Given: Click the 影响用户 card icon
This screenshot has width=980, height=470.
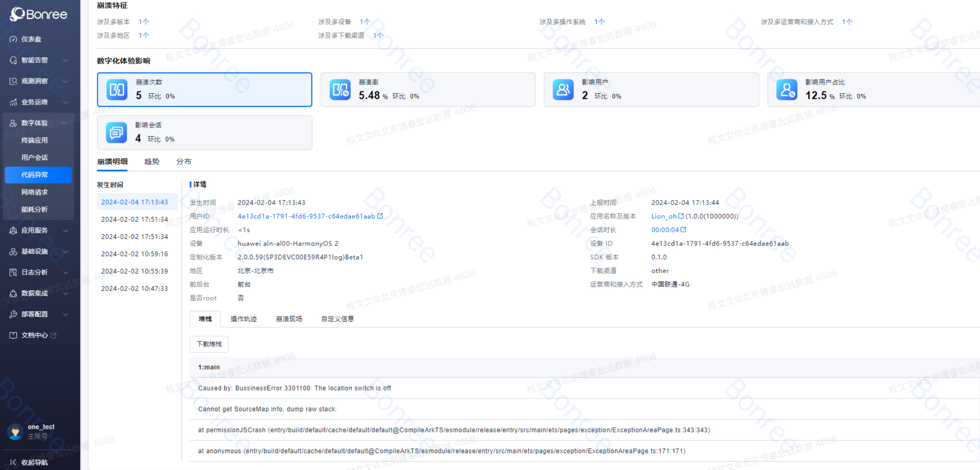Looking at the screenshot, I should (x=563, y=90).
